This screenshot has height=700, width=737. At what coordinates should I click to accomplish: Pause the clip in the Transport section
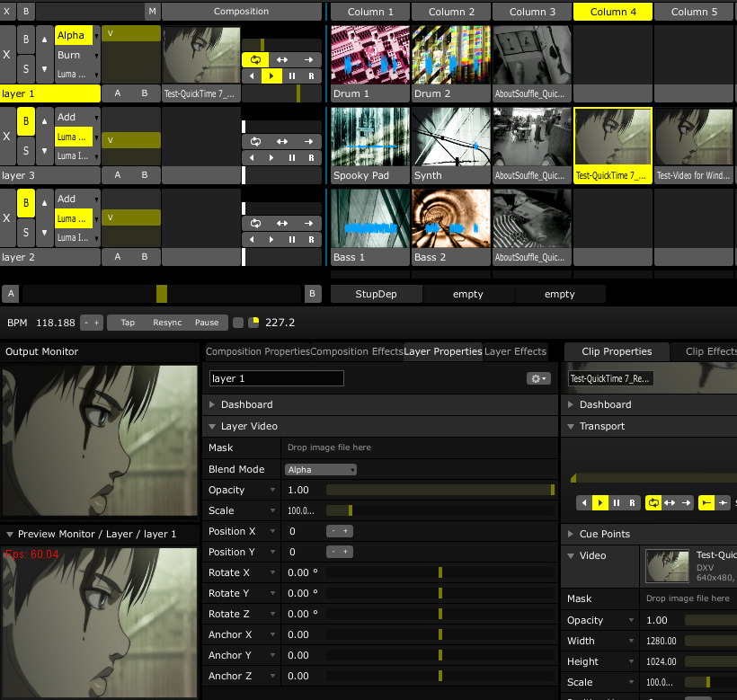pos(617,502)
